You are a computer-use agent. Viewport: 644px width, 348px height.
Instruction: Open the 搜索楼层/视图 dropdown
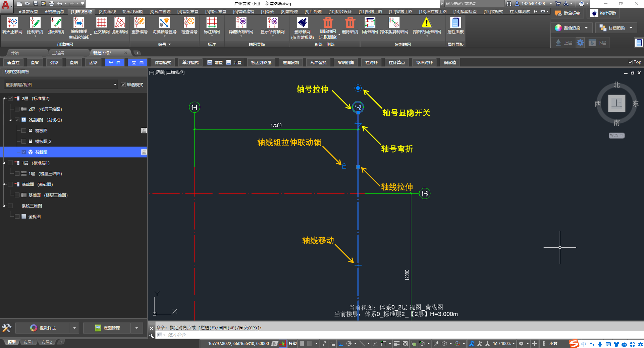115,85
